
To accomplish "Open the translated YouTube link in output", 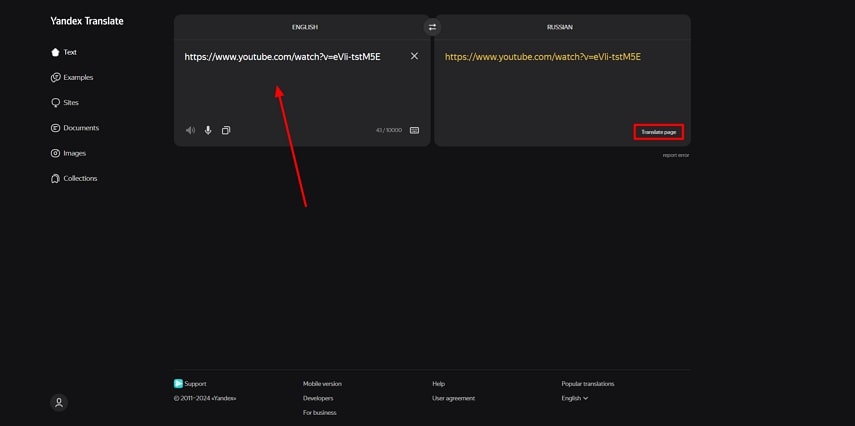I will (x=543, y=57).
